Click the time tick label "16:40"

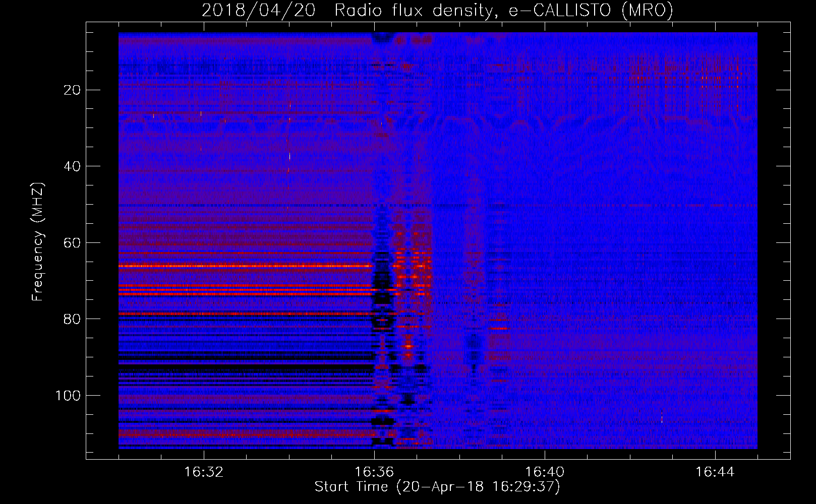pyautogui.click(x=545, y=472)
